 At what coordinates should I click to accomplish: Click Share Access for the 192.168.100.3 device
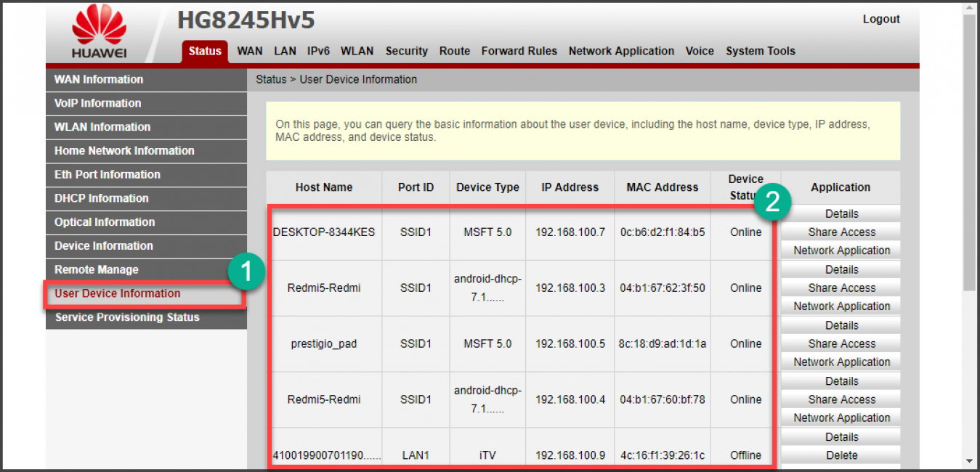coord(841,288)
